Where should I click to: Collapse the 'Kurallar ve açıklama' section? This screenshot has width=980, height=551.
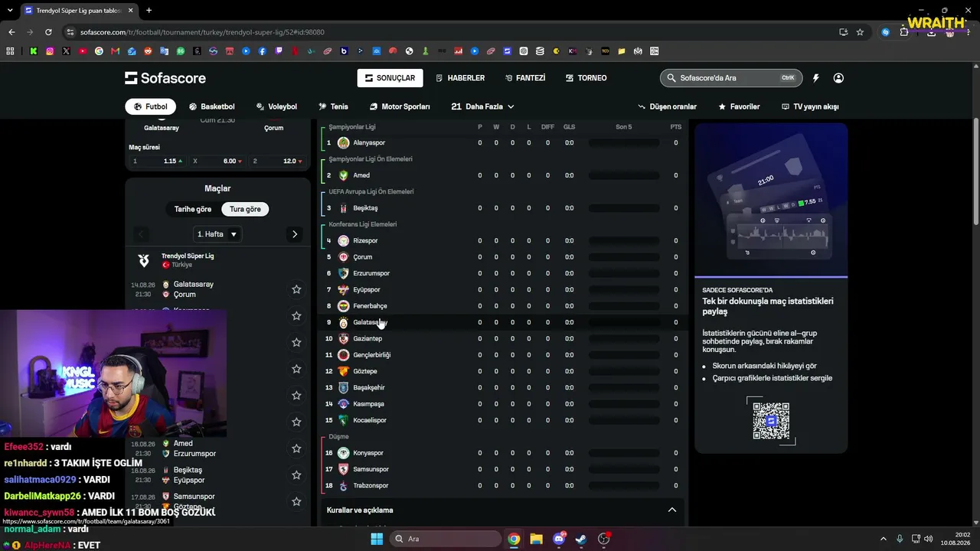pos(672,510)
